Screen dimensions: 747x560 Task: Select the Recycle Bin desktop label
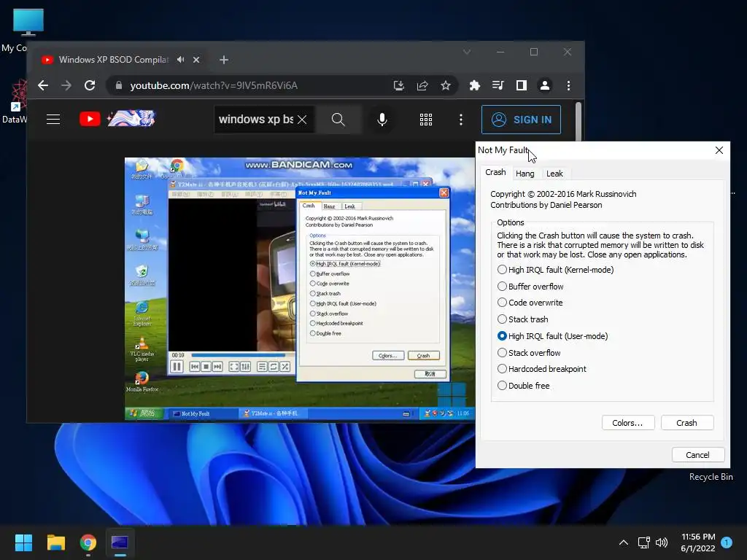[711, 477]
